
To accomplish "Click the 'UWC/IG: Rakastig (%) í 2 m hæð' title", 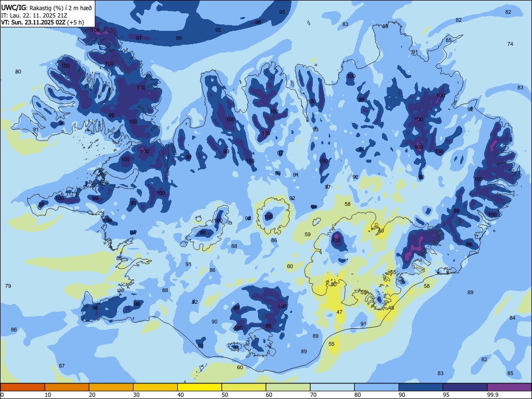I will pyautogui.click(x=46, y=7).
